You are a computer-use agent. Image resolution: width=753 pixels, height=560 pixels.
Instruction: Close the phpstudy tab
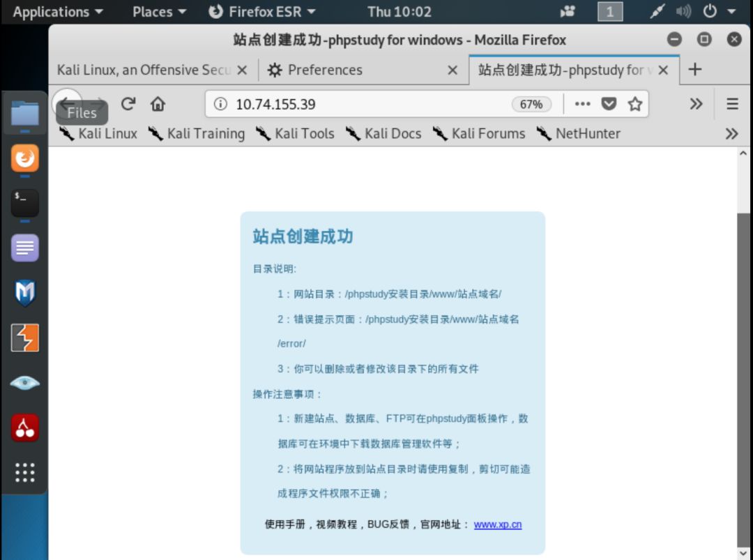point(663,70)
